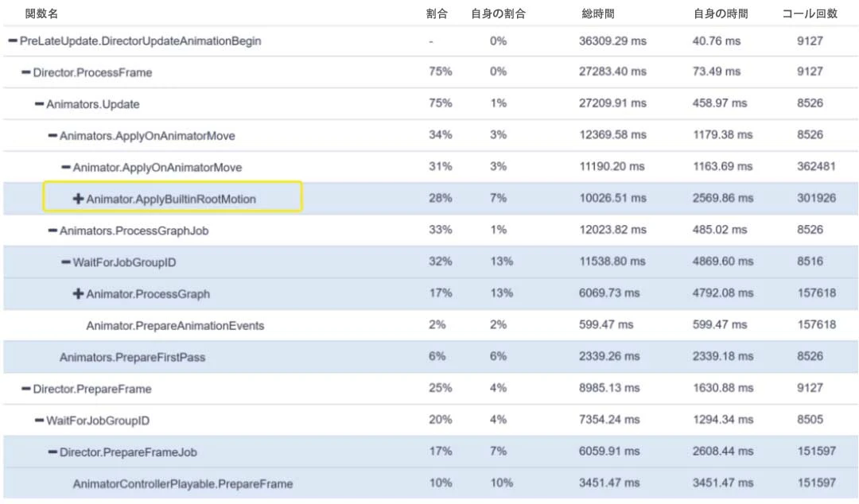Select the Director.PrepareFrameJob function name
The image size is (859, 504).
[x=128, y=452]
